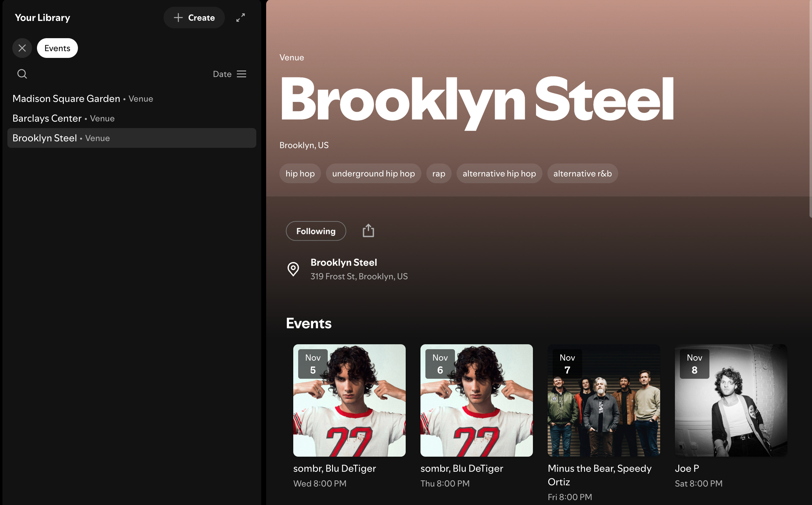This screenshot has width=812, height=505.
Task: Select Brooklyn Steel in library list
Action: [45, 138]
